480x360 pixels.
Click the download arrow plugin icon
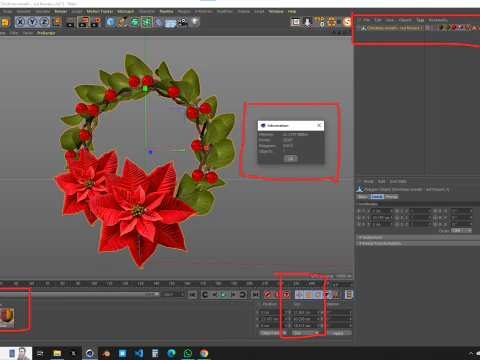pyautogui.click(x=307, y=22)
